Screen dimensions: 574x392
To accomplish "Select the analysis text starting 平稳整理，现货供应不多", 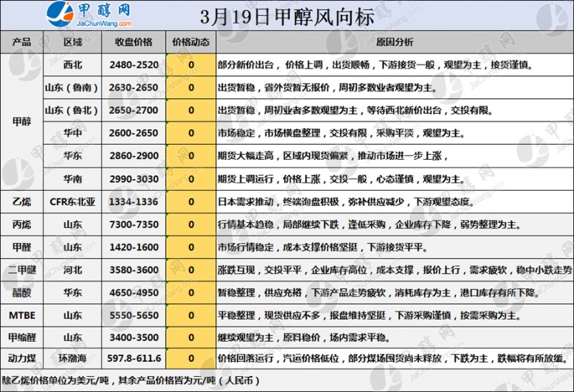I will (x=370, y=315).
